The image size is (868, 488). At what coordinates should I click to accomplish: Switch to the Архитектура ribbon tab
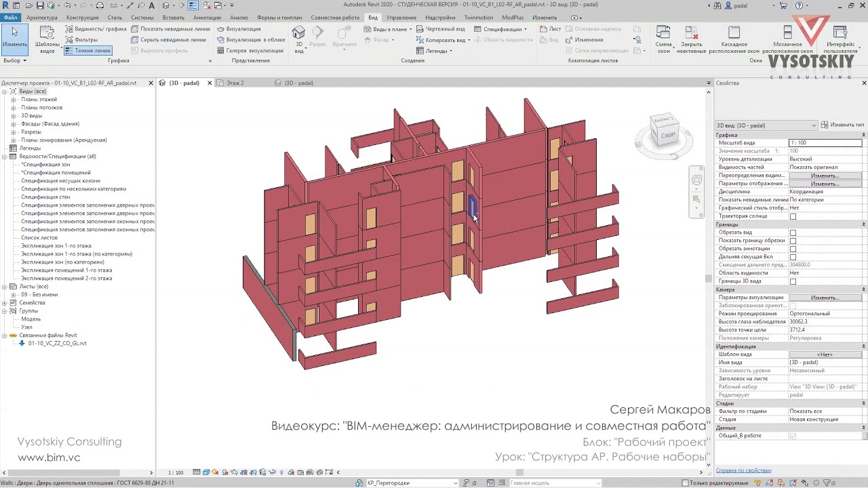[x=42, y=18]
